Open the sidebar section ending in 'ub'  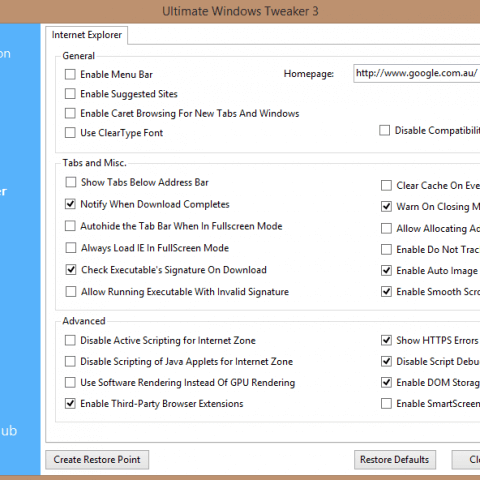point(9,431)
